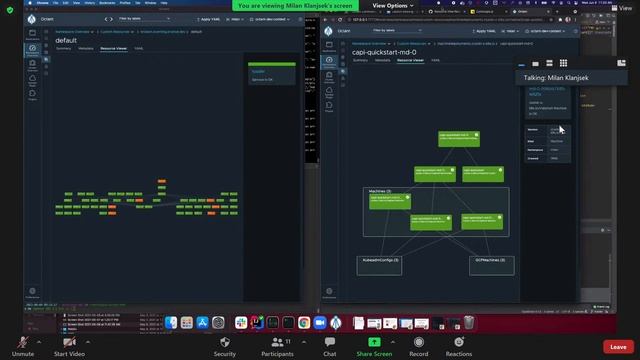This screenshot has height=360, width=640.
Task: Open YAML tab in capi-quickstart-md-0 window
Action: (436, 60)
